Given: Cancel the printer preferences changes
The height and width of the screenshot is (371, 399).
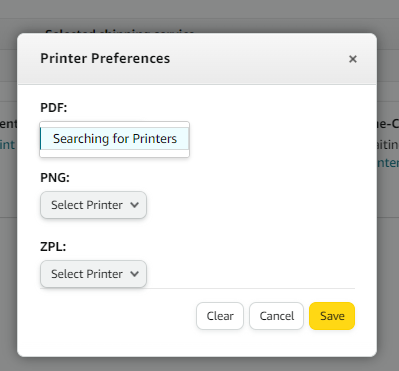Looking at the screenshot, I should point(276,316).
